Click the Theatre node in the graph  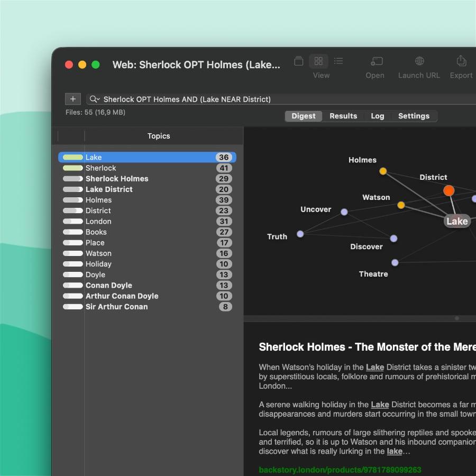pyautogui.click(x=395, y=262)
